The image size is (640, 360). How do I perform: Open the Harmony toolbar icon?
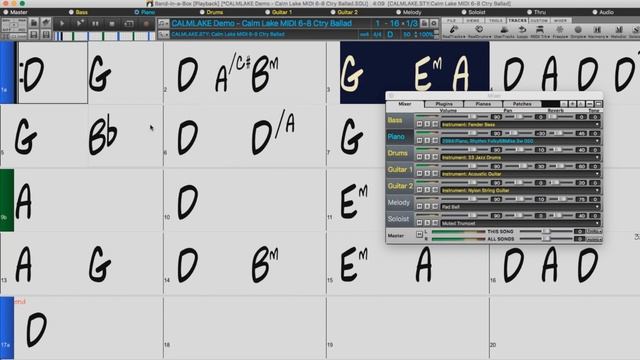coord(598,31)
